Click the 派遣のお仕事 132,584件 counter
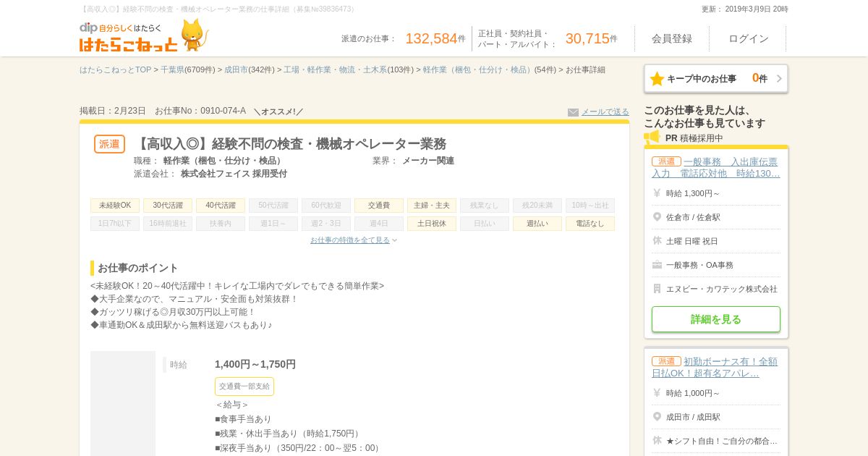This screenshot has width=868, height=456. pyautogui.click(x=404, y=38)
